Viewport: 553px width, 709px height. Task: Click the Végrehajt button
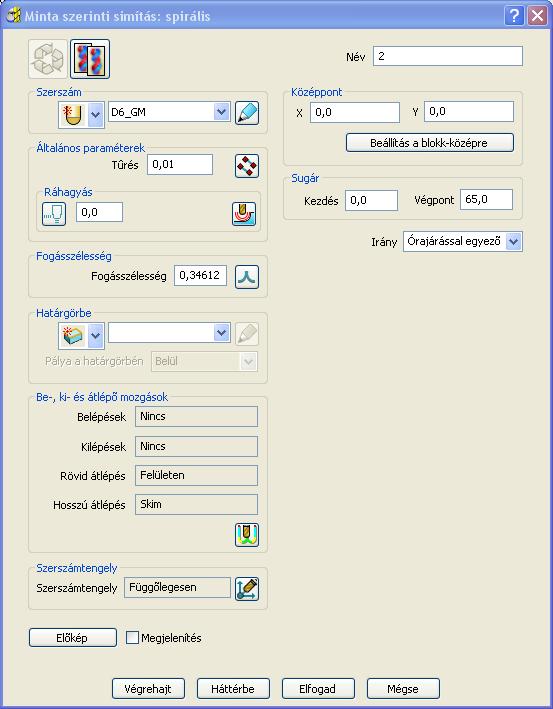point(148,689)
